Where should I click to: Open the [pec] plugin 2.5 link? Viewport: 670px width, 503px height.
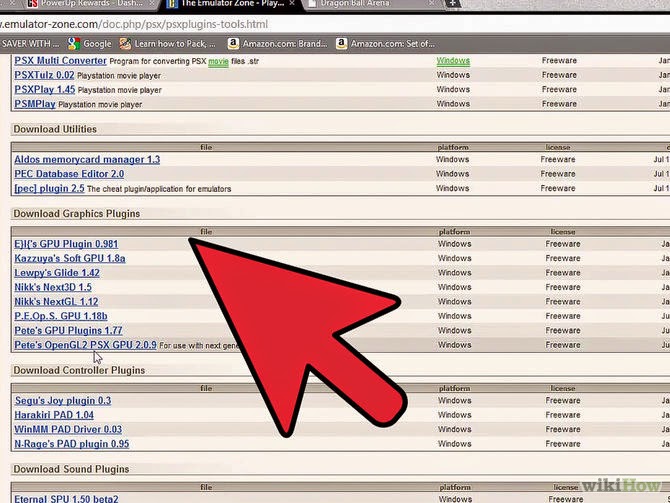49,188
